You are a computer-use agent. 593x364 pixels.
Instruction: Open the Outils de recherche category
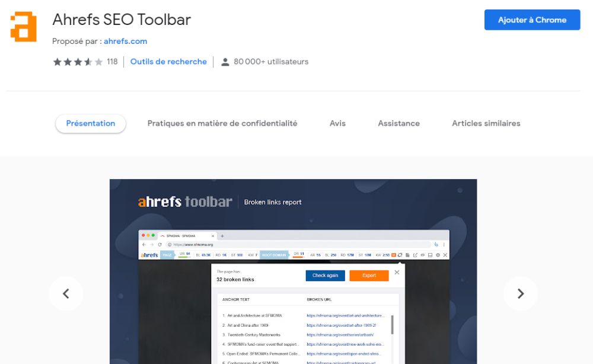tap(168, 62)
